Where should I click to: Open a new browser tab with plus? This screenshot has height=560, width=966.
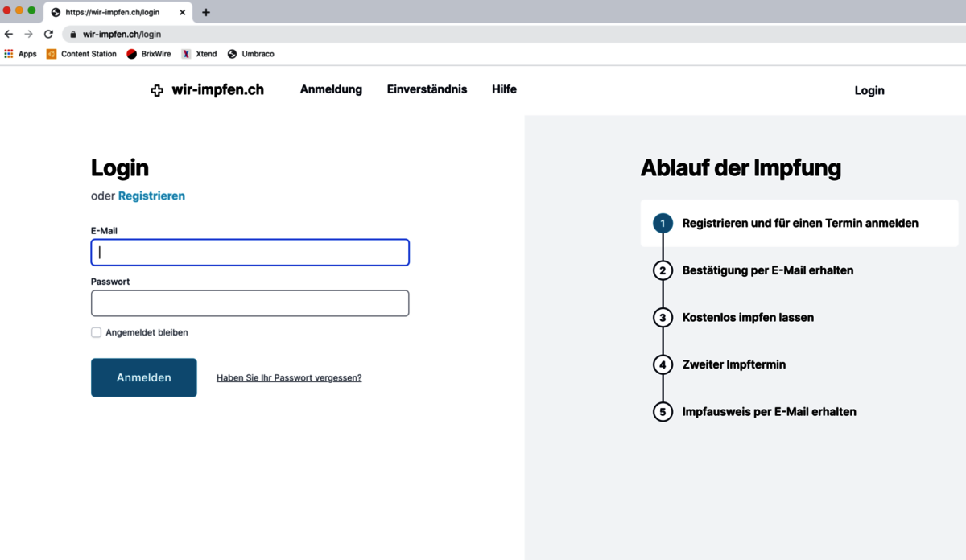(206, 12)
